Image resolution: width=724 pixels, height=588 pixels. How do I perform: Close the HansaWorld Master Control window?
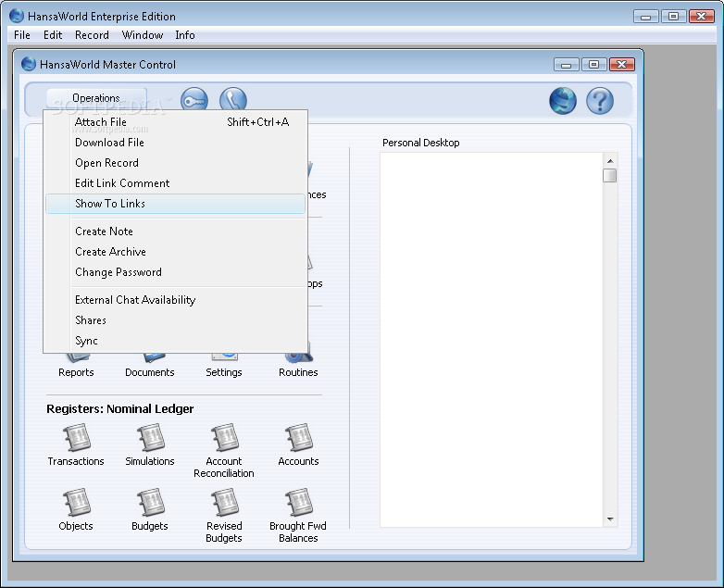(x=622, y=65)
